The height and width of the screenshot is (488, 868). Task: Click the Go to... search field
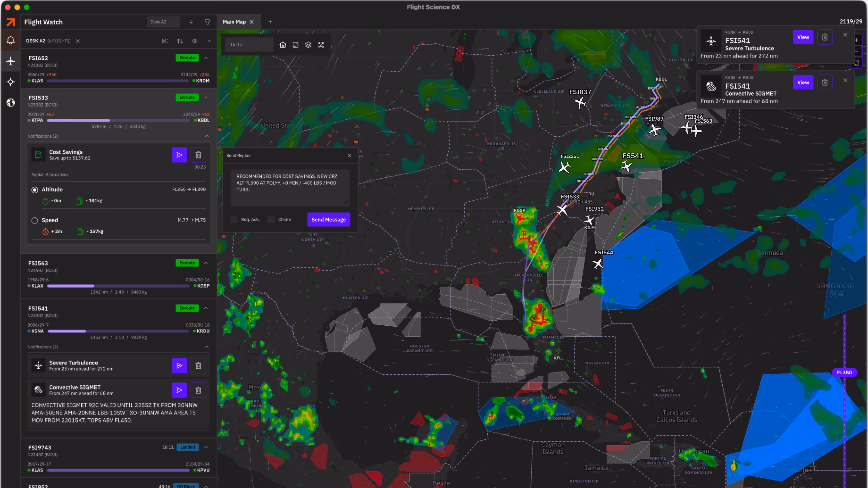tap(250, 45)
